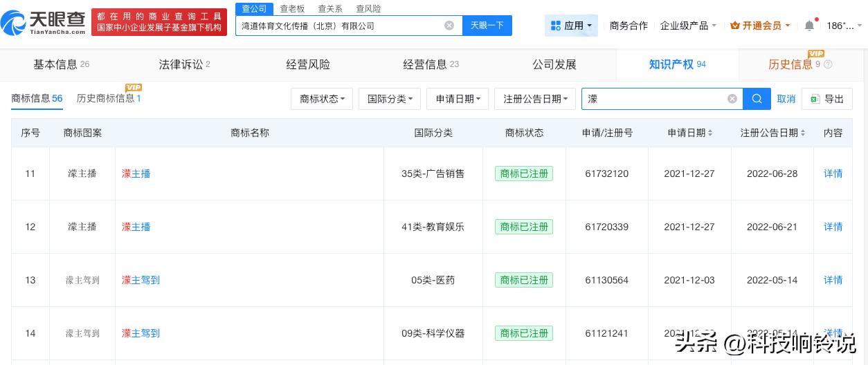Click the 09类-科学仪器 cell
This screenshot has width=868, height=365.
click(x=433, y=333)
